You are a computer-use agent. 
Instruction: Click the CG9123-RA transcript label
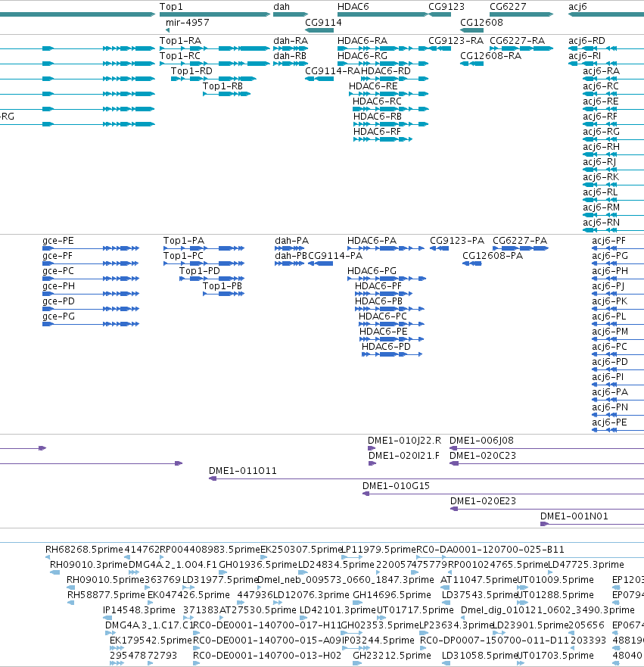pos(456,41)
